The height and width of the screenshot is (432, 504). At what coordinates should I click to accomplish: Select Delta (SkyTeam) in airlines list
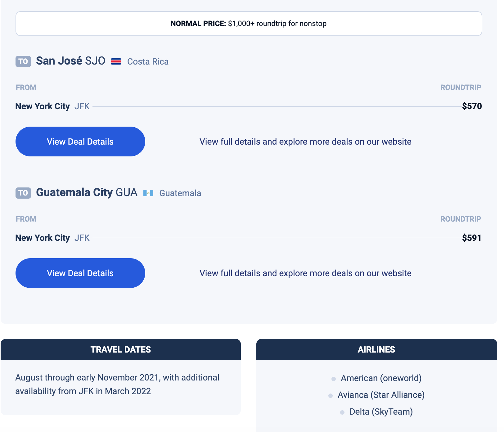(x=381, y=412)
